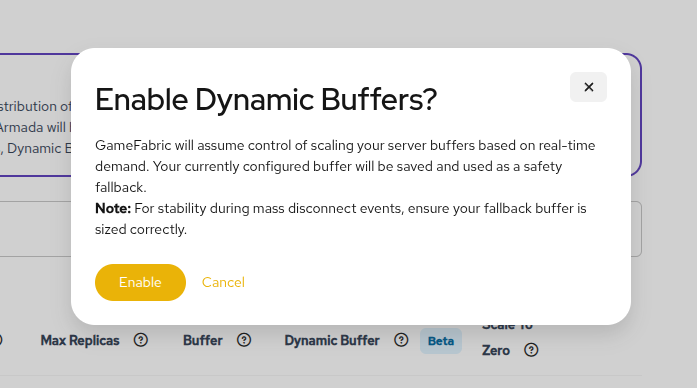This screenshot has width=697, height=388.
Task: Click the Max Replicas column label
Action: [x=80, y=340]
